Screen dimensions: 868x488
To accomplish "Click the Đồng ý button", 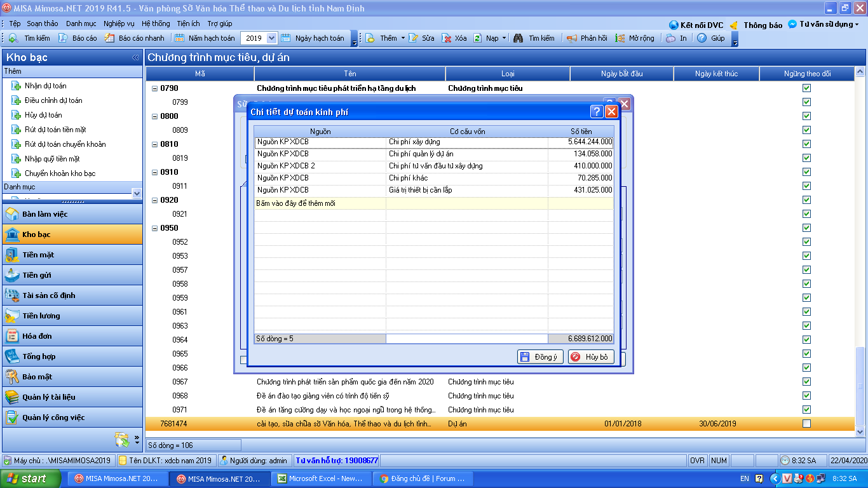I will [x=540, y=357].
